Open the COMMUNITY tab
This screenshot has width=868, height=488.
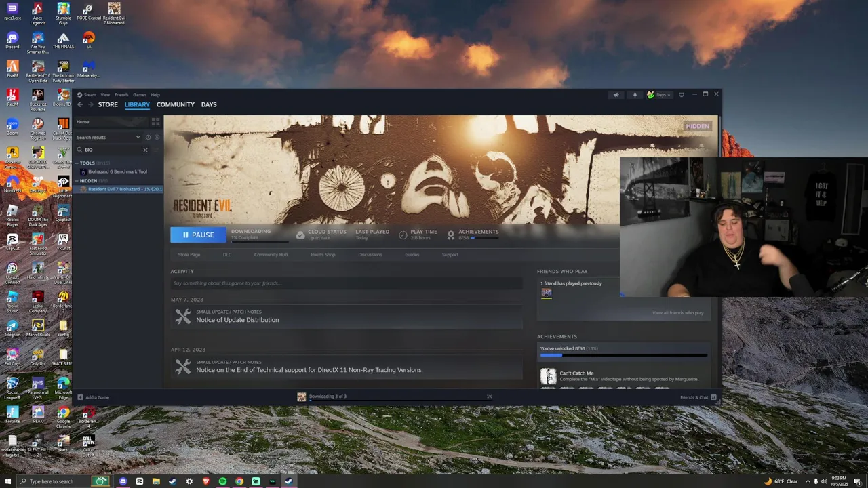tap(175, 104)
